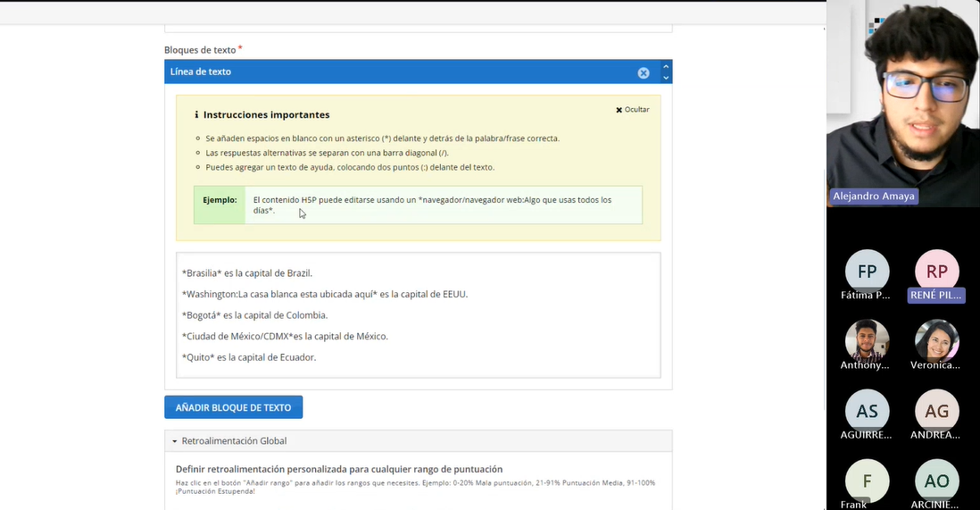This screenshot has height=510, width=980.
Task: Move text block down with arrow
Action: (665, 78)
